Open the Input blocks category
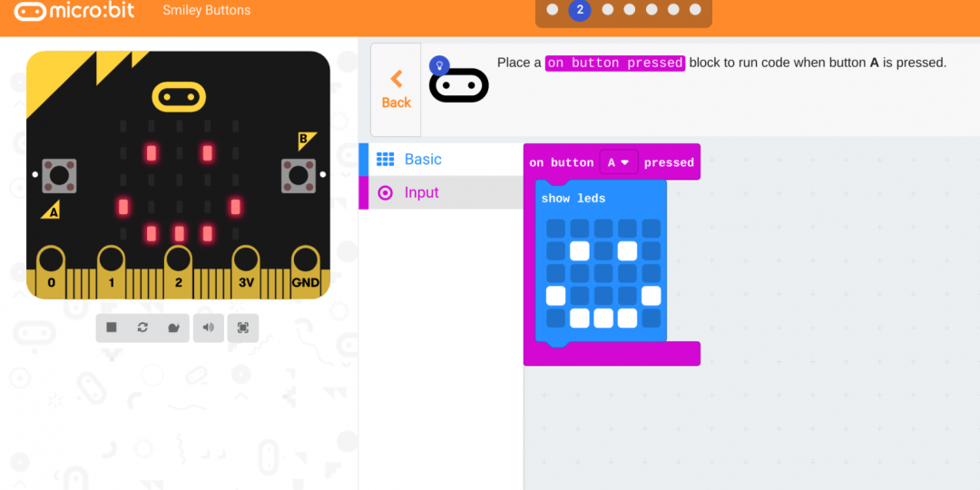The image size is (980, 490). point(441,192)
